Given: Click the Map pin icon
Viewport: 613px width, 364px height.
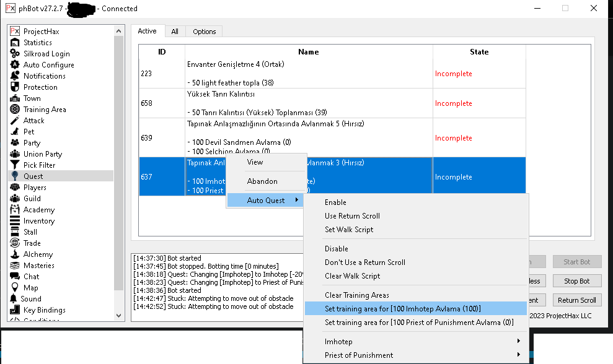Looking at the screenshot, I should click(x=15, y=288).
